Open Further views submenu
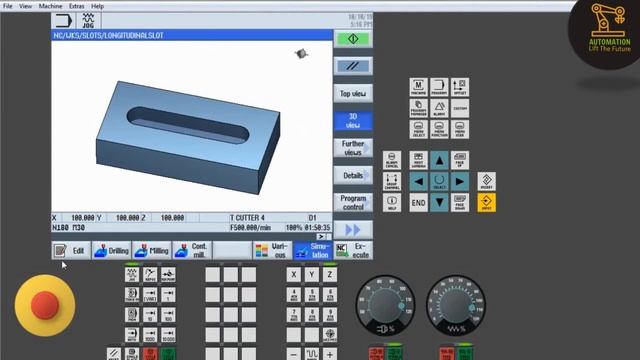This screenshot has width=640, height=360. [x=353, y=148]
